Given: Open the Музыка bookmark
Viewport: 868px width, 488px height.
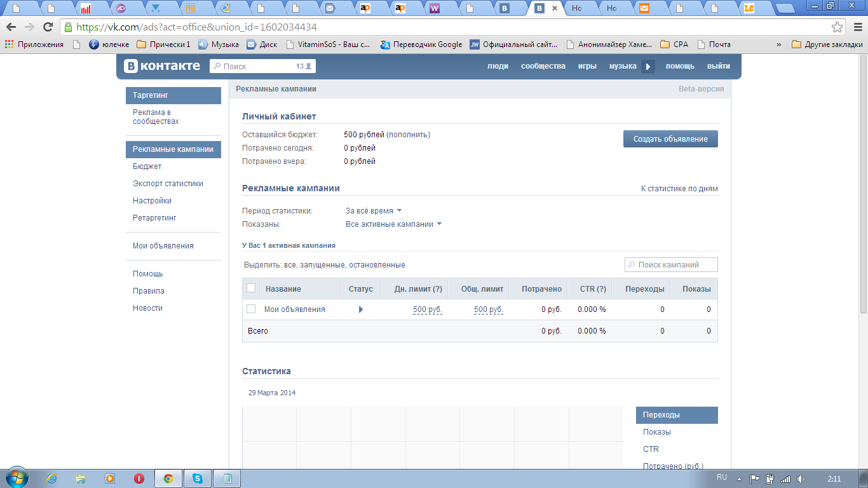Looking at the screenshot, I should tap(219, 44).
